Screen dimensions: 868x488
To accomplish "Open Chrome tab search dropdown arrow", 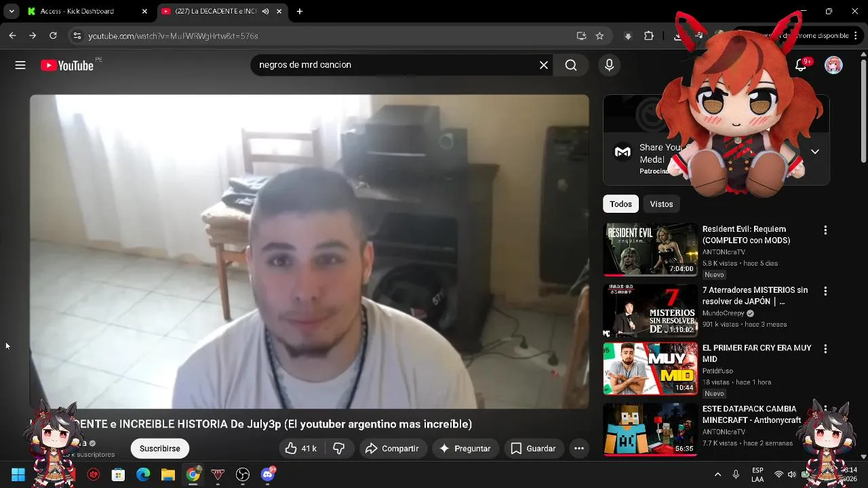I will coord(12,12).
